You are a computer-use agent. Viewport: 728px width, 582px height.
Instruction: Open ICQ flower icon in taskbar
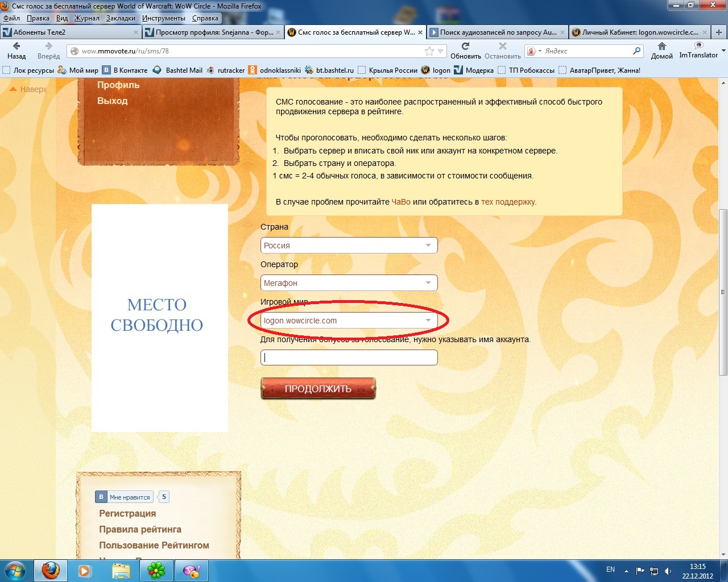coord(156,571)
